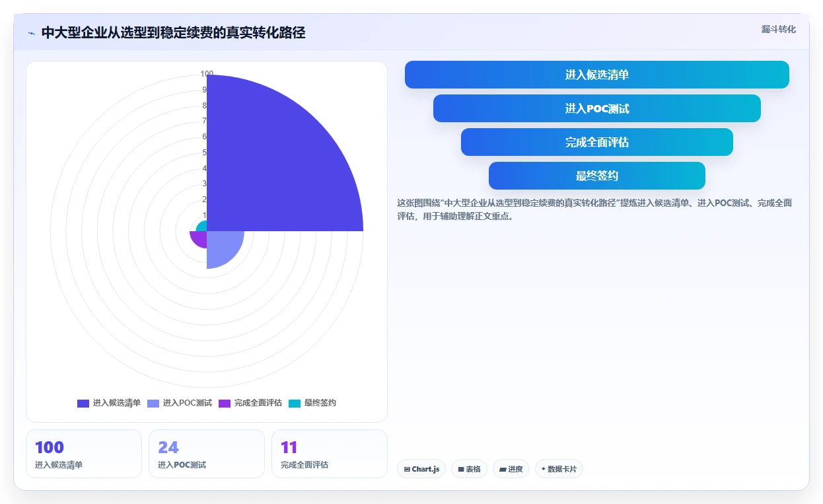This screenshot has width=823, height=504.
Task: Click the small teal polar chart segment
Action: click(x=203, y=227)
